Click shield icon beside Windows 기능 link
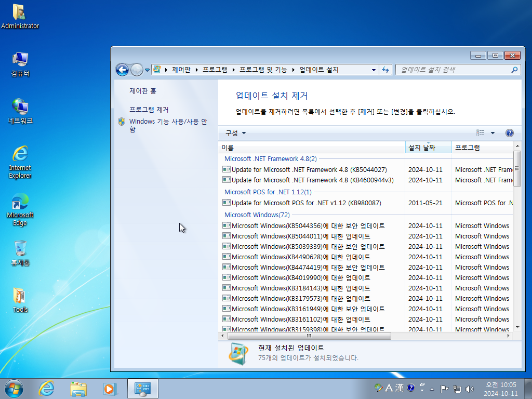Screen dimensions: 532x399 click(122, 122)
